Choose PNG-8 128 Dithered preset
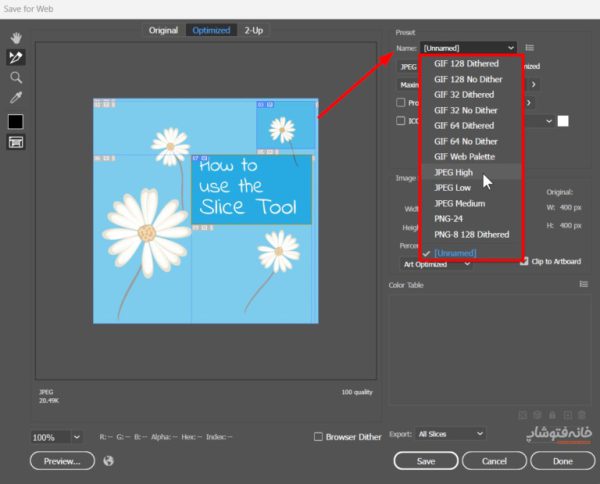The image size is (600, 484). (x=471, y=234)
